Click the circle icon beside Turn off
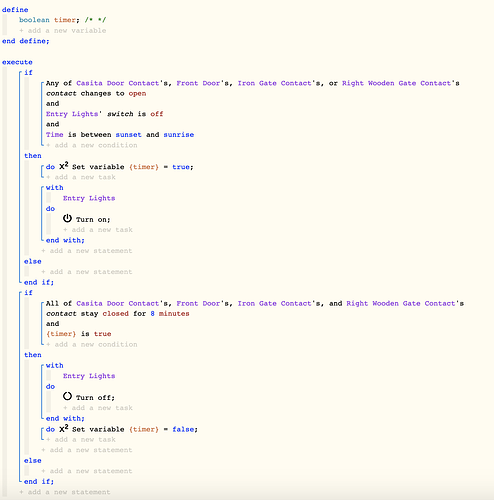The height and width of the screenshot is (500, 494). pos(67,396)
